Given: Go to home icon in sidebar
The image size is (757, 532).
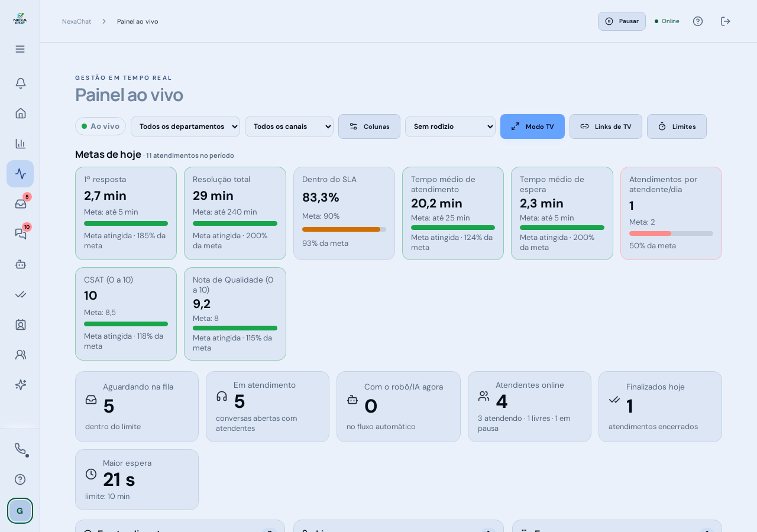Looking at the screenshot, I should tap(20, 113).
